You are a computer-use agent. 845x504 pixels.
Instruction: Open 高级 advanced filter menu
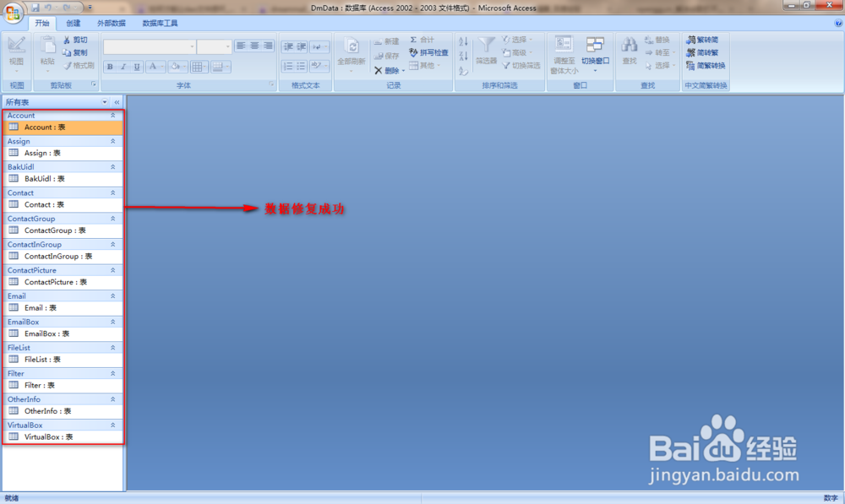click(516, 53)
